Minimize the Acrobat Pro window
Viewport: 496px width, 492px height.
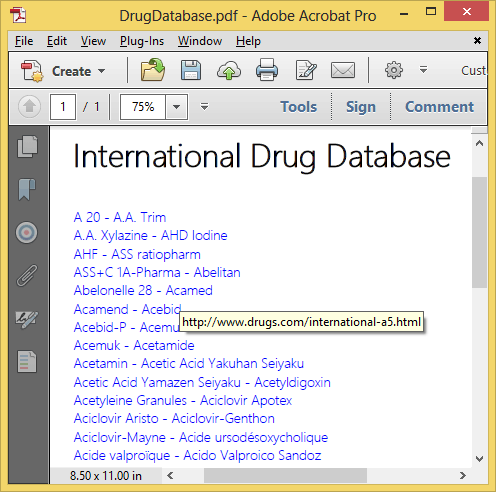(x=404, y=14)
